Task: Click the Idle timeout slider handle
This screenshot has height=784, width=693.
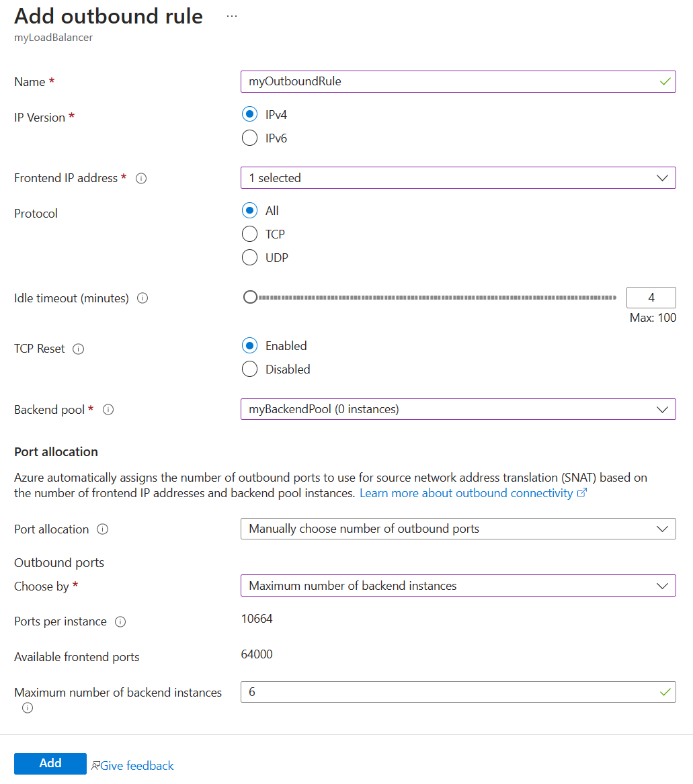Action: coord(250,298)
